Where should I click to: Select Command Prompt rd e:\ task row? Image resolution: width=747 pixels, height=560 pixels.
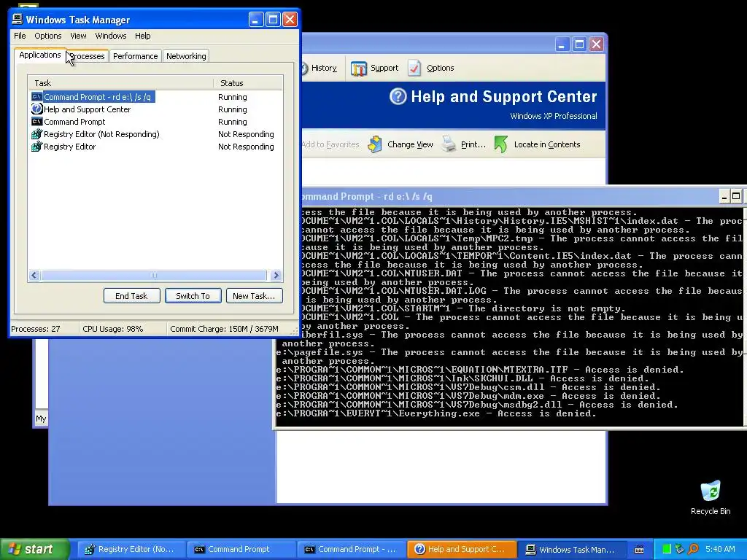pyautogui.click(x=155, y=97)
